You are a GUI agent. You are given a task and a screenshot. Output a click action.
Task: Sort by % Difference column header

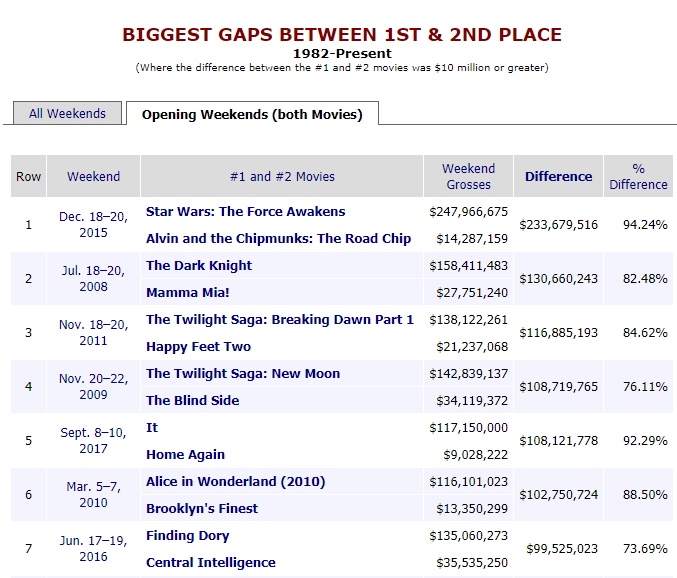tap(638, 176)
